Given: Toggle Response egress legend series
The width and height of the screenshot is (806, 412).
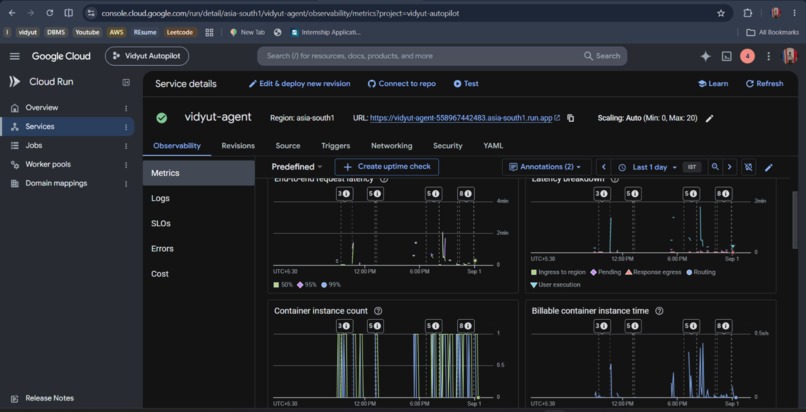Looking at the screenshot, I should click(652, 272).
